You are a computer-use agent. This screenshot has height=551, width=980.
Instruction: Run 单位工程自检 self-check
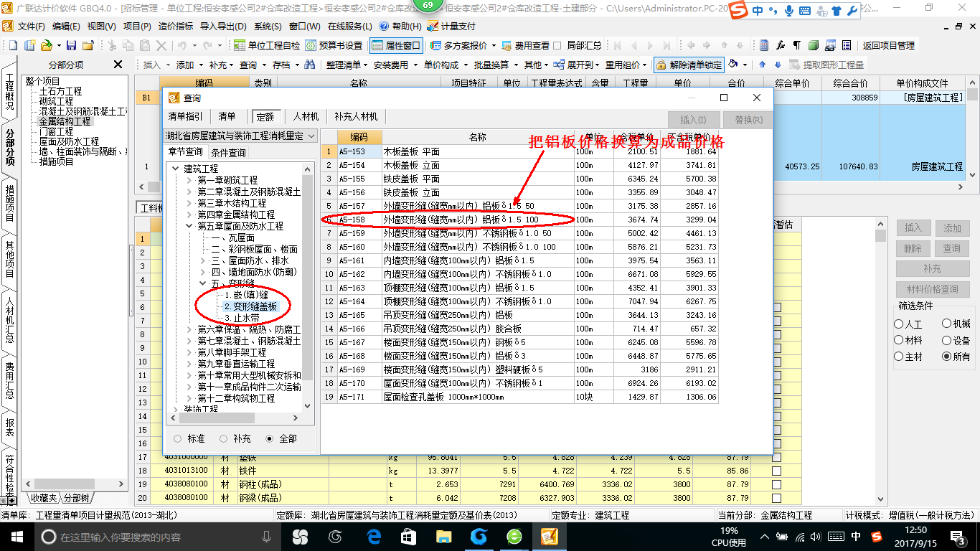point(267,45)
